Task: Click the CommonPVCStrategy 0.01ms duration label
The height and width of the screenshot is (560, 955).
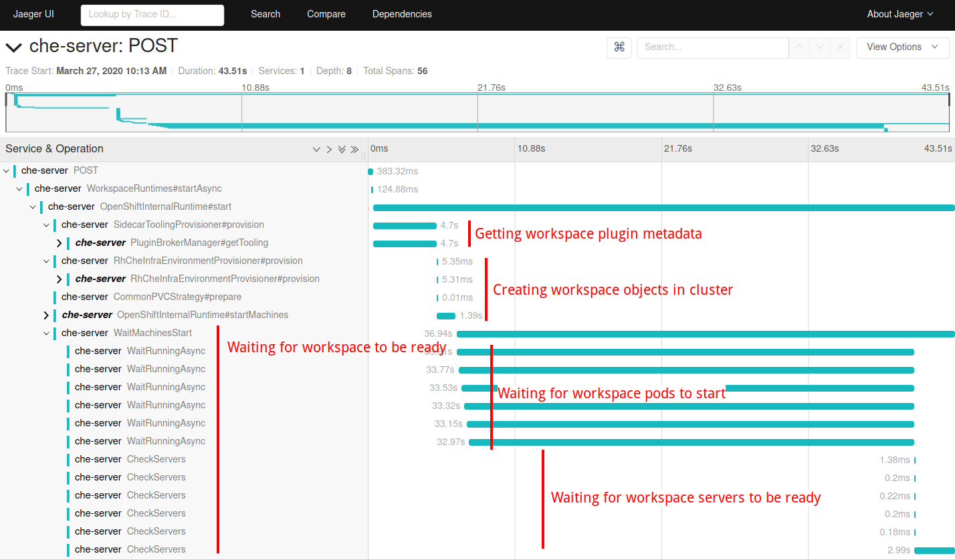Action: pos(457,297)
